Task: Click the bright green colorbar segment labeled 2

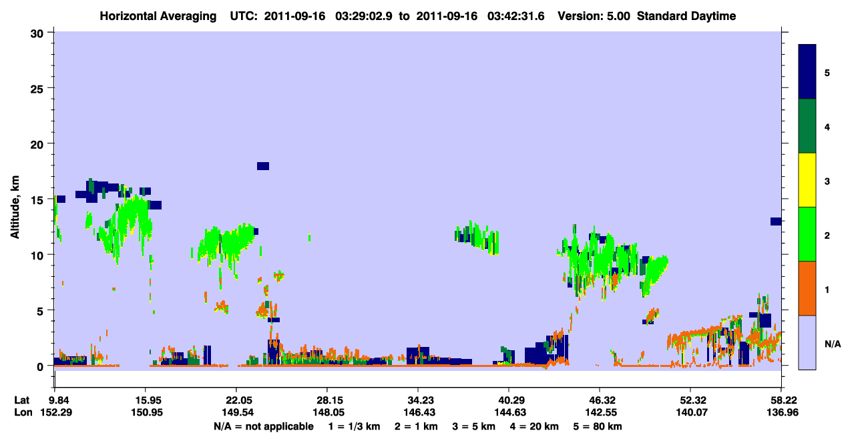Action: pyautogui.click(x=807, y=234)
